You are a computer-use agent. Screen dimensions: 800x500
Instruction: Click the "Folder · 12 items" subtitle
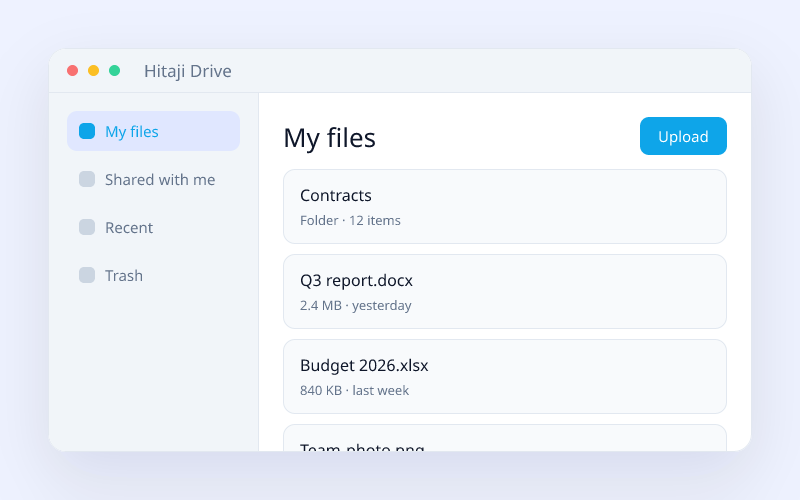(350, 220)
